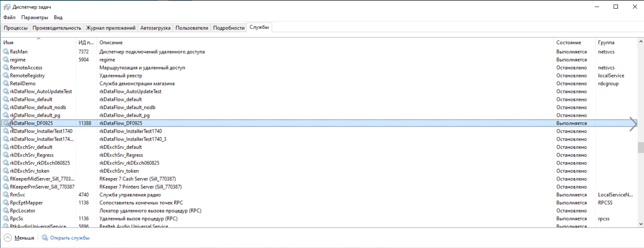Collapse view with the Меньше chevron button
644x248 pixels.
[x=7, y=238]
